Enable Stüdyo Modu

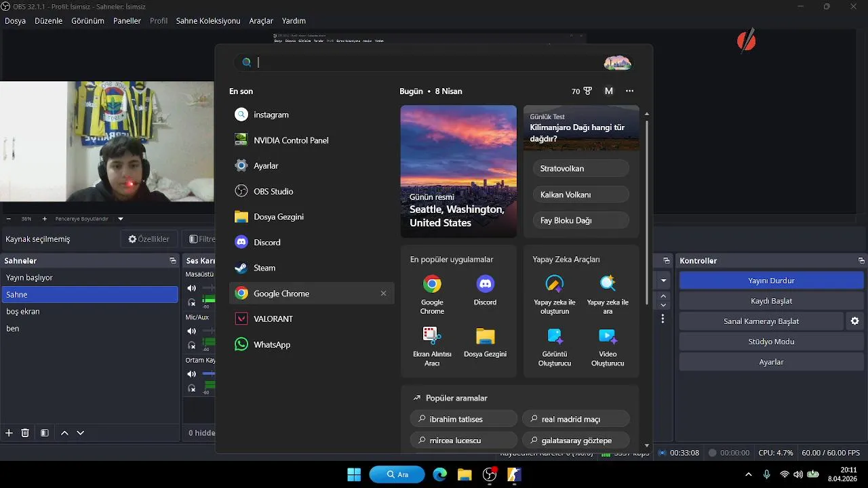pos(772,342)
